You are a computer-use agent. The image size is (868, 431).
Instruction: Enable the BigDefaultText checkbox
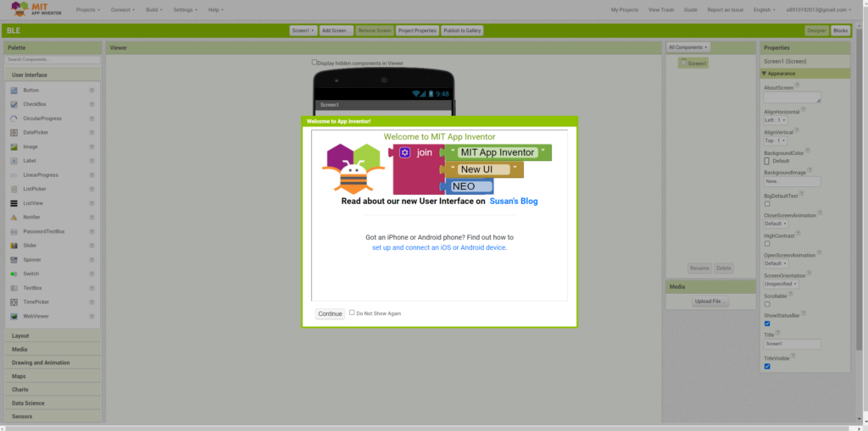[767, 203]
